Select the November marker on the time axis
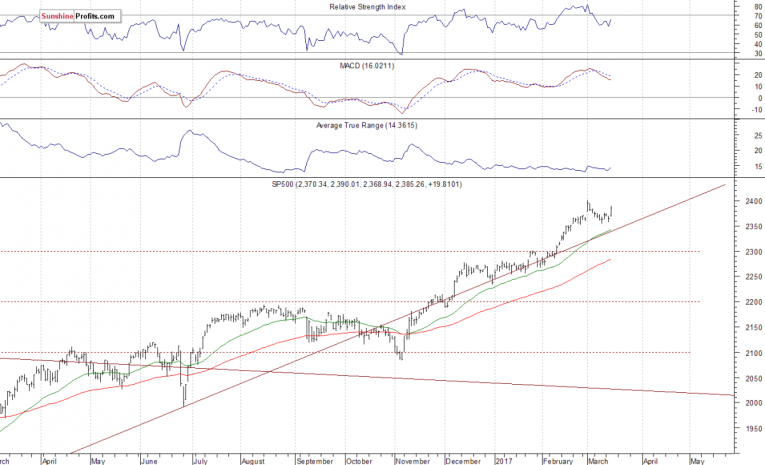Viewport: 765px width, 465px height. coord(411,462)
